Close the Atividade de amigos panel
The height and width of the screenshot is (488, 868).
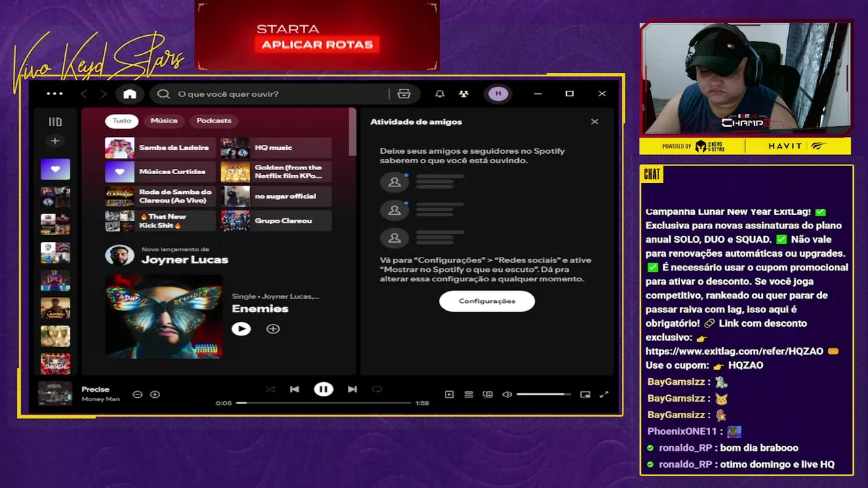tap(595, 121)
